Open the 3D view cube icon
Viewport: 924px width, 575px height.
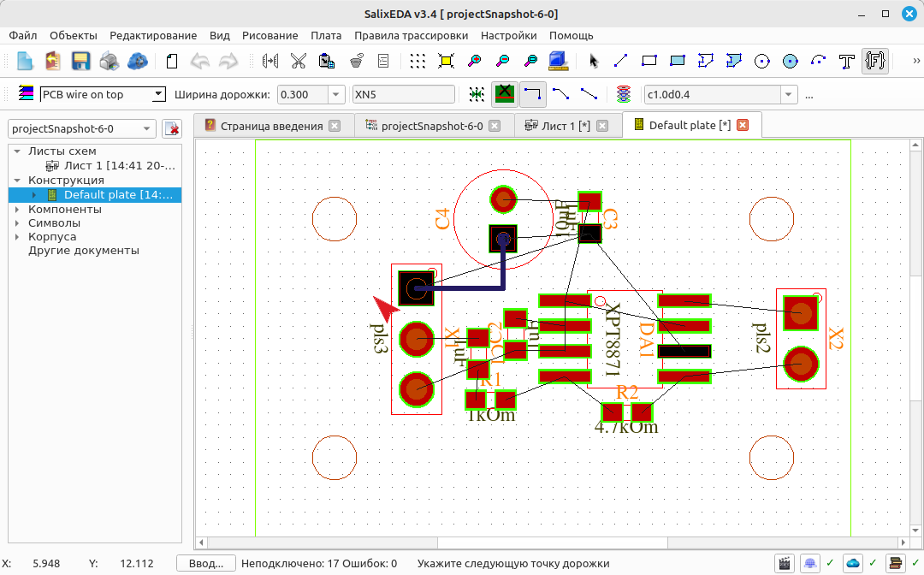tap(558, 61)
